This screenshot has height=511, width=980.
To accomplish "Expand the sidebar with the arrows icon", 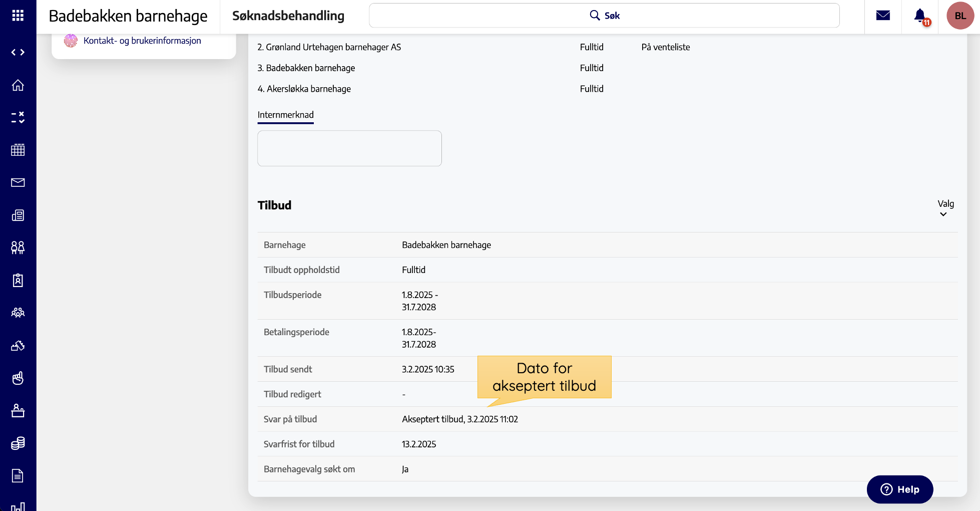I will (x=18, y=52).
